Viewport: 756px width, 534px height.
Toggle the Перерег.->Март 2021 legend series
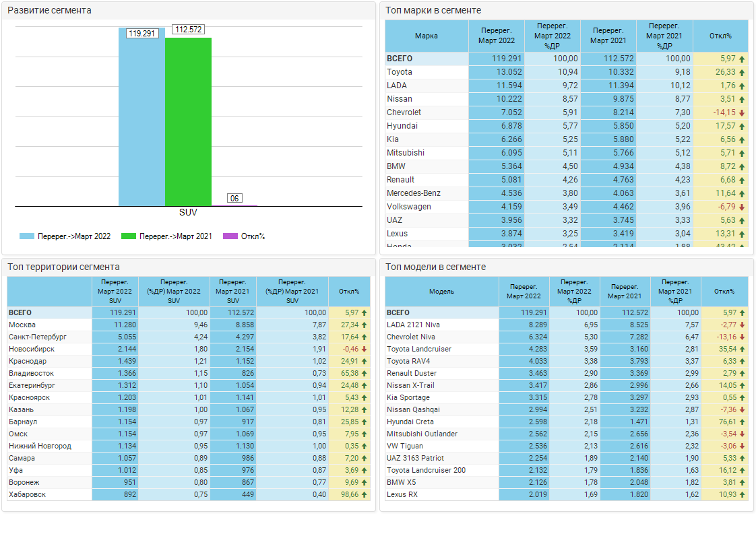(x=166, y=236)
